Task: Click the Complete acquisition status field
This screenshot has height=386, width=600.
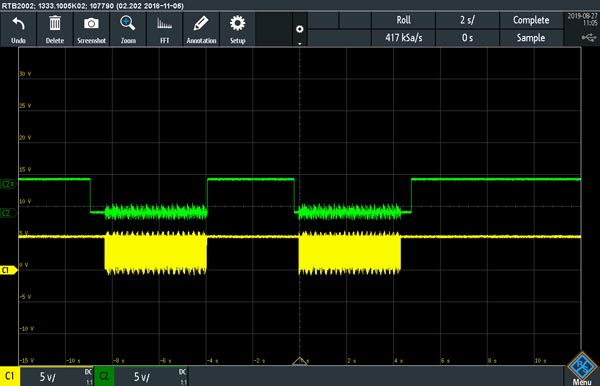Action: coord(531,20)
